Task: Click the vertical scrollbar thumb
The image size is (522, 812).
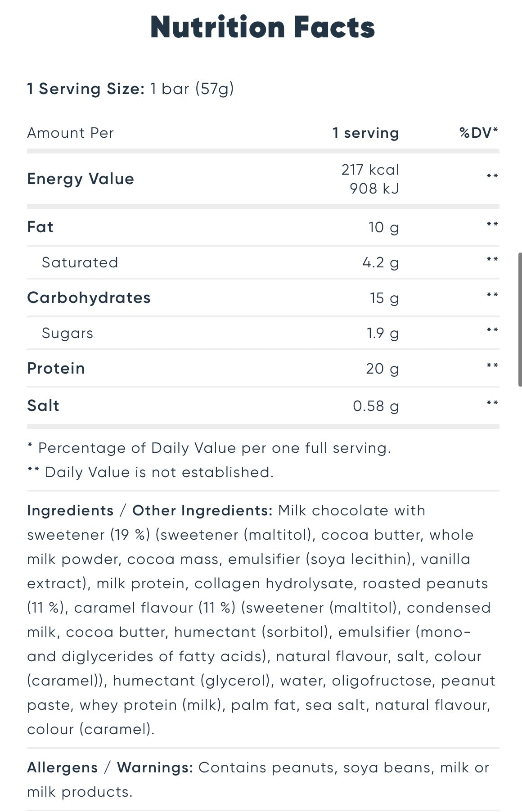Action: coord(520,319)
